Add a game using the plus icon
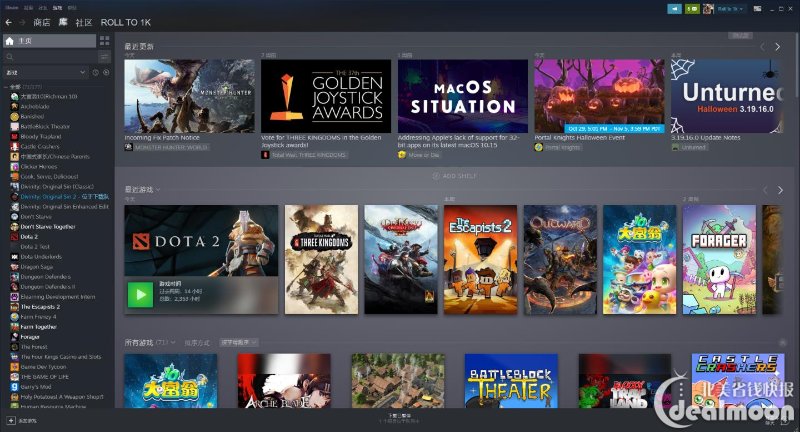 11,421
